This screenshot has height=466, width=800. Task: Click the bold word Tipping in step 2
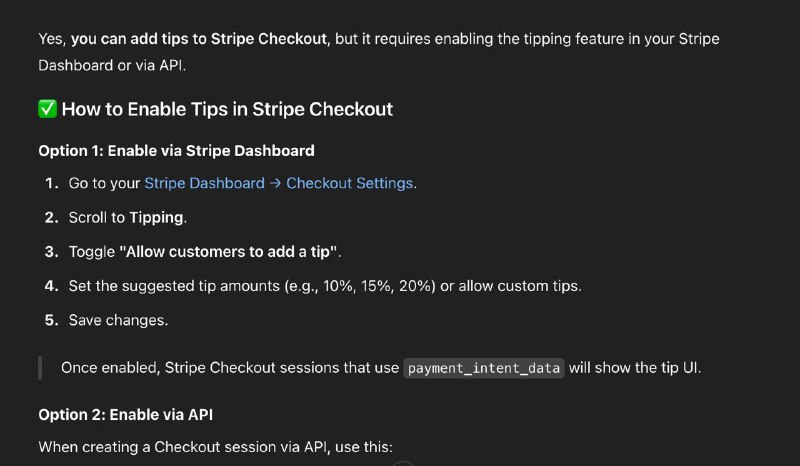[156, 218]
